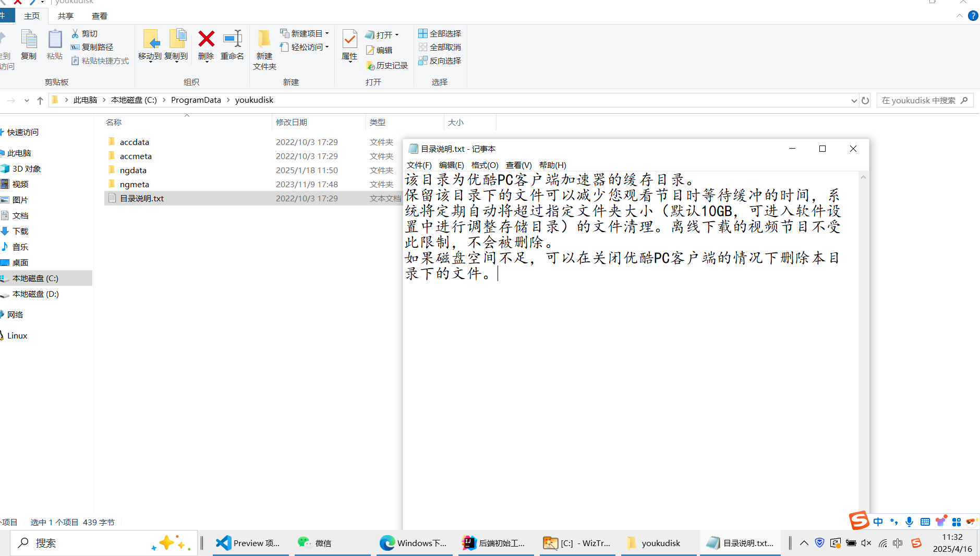Open recent locations dropdown arrow
This screenshot has width=980, height=556.
(x=27, y=100)
